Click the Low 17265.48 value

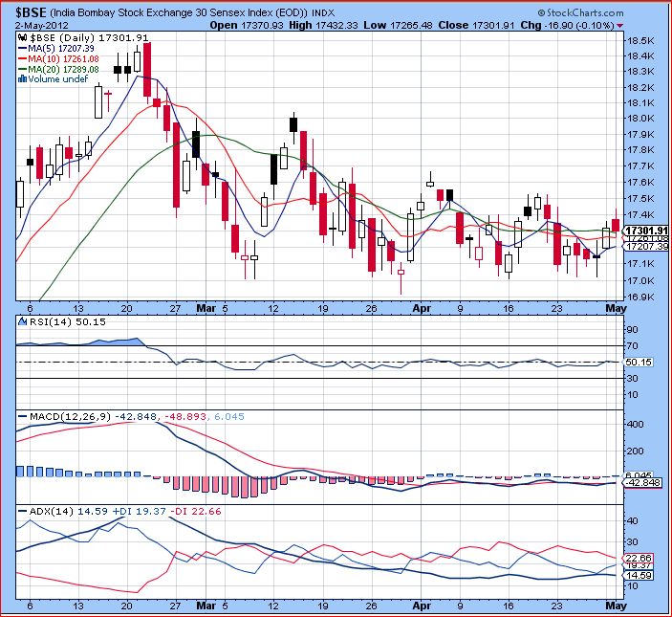point(399,25)
